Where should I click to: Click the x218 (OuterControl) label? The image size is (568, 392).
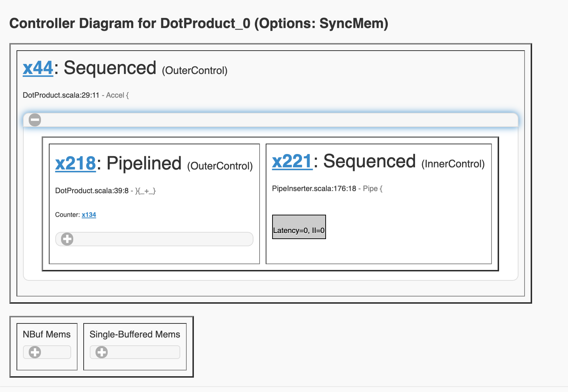coord(220,166)
